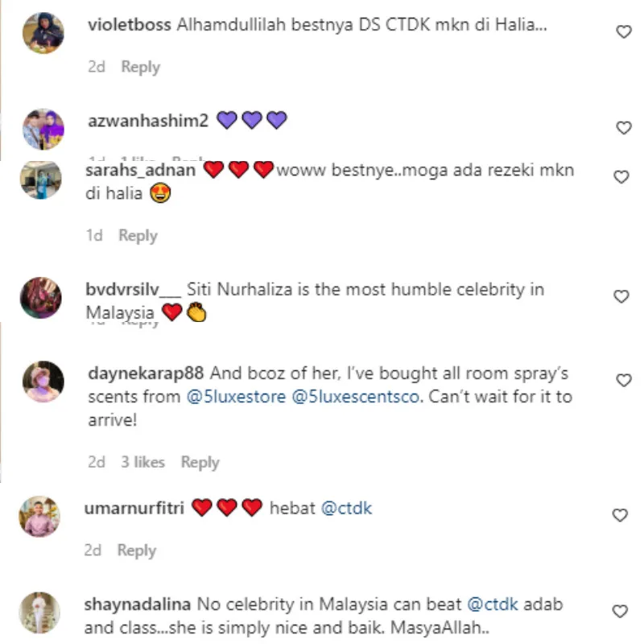
Task: Like daynekarap88's comment with the heart
Action: (x=622, y=380)
